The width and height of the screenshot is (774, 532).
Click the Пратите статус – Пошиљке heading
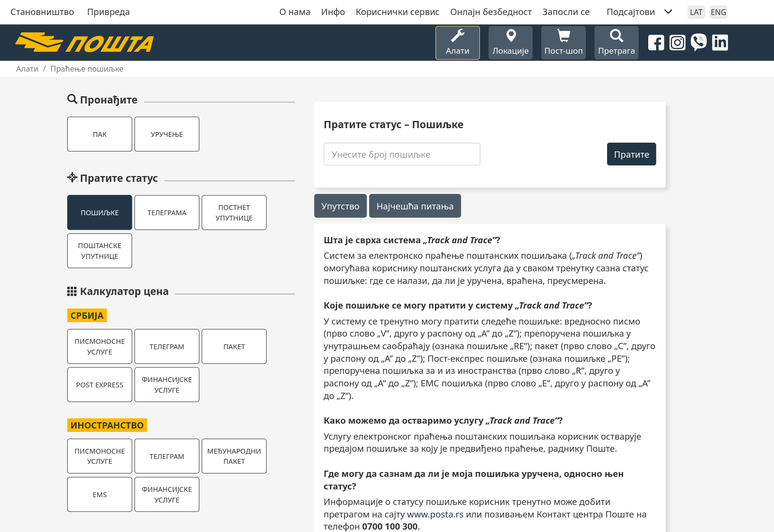coord(393,124)
